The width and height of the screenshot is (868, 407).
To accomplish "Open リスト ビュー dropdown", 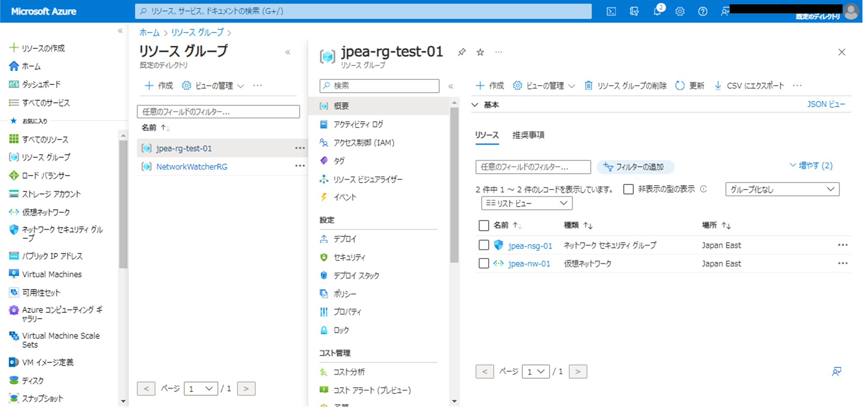I will [x=526, y=203].
